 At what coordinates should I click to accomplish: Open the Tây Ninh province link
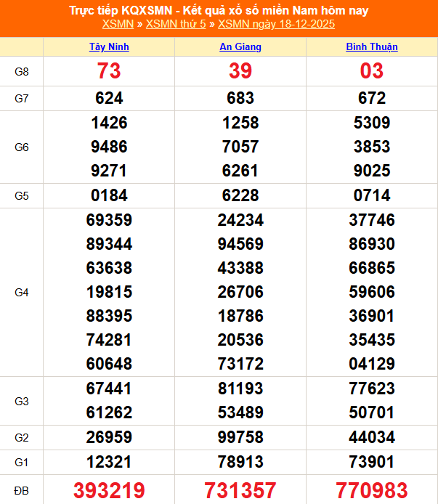[x=109, y=47]
